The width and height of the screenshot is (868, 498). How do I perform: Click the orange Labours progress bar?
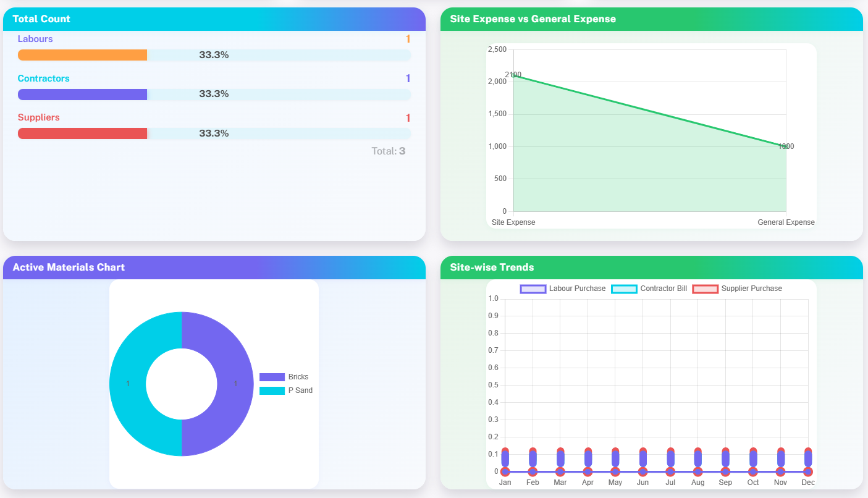pyautogui.click(x=83, y=55)
